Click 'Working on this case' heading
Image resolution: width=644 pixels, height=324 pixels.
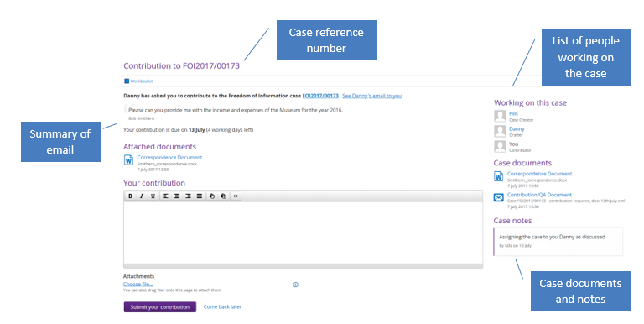click(530, 102)
